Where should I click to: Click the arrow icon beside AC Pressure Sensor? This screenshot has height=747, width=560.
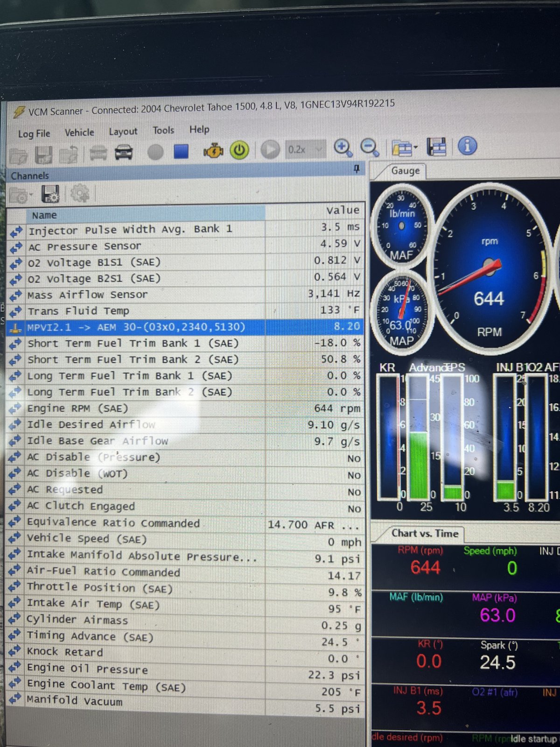[x=16, y=247]
